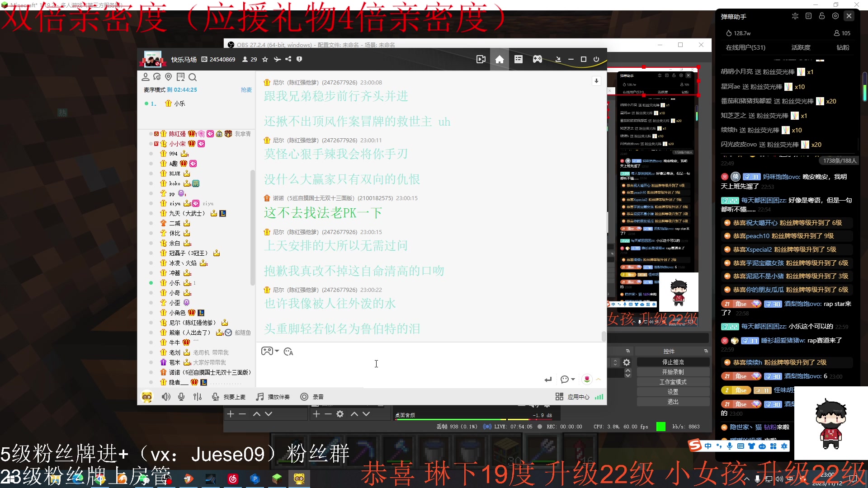Click the 播放伴奏 accompaniment icon
Viewport: 868px width, 488px height.
click(x=260, y=397)
